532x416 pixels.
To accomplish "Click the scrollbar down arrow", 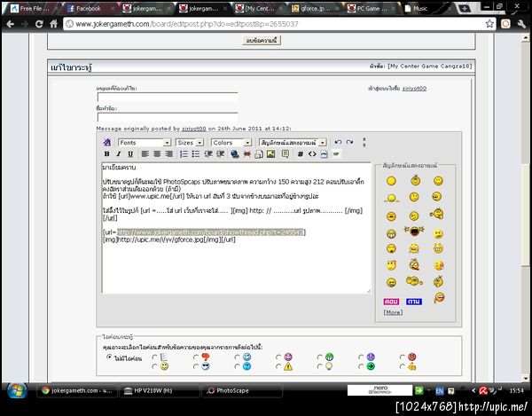I will [525, 378].
